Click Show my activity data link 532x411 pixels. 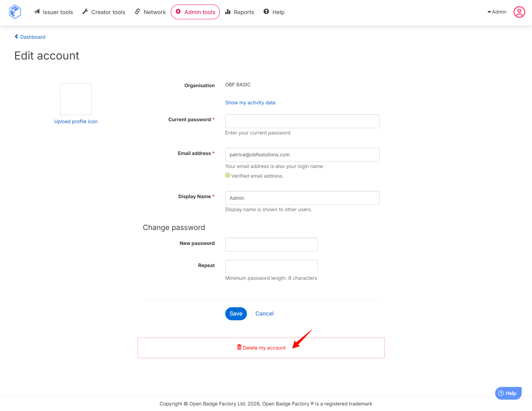coord(250,103)
